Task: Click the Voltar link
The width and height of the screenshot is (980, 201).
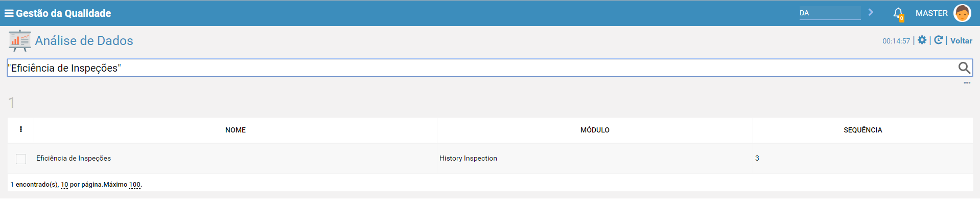Action: 961,41
